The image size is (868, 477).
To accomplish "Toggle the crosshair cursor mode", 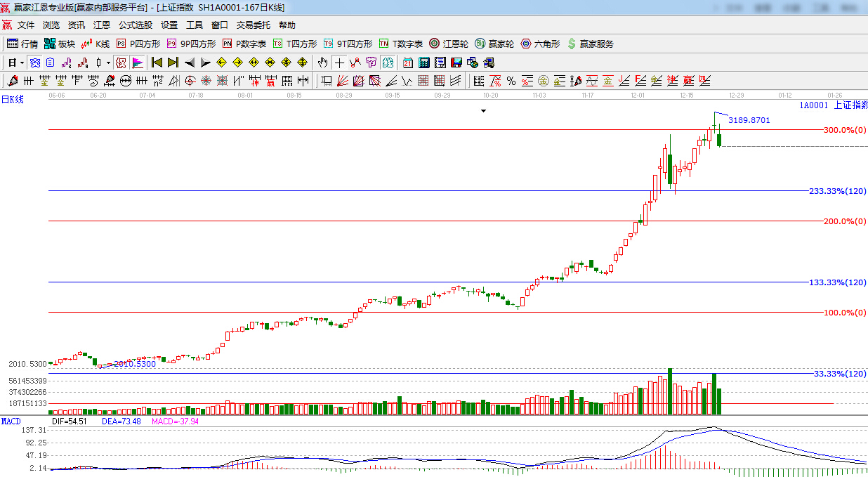I will (339, 63).
